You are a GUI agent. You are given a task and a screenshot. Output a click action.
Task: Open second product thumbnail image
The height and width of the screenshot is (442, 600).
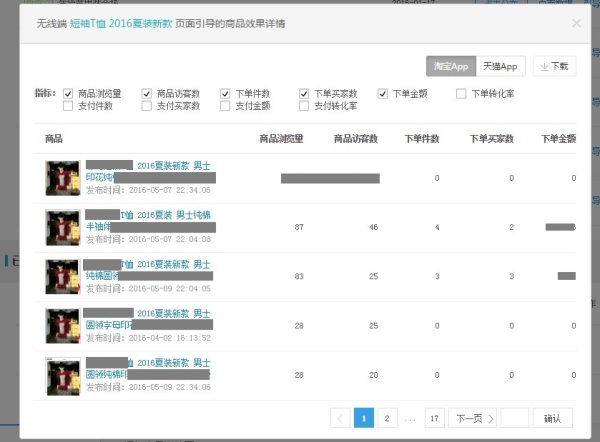click(62, 227)
